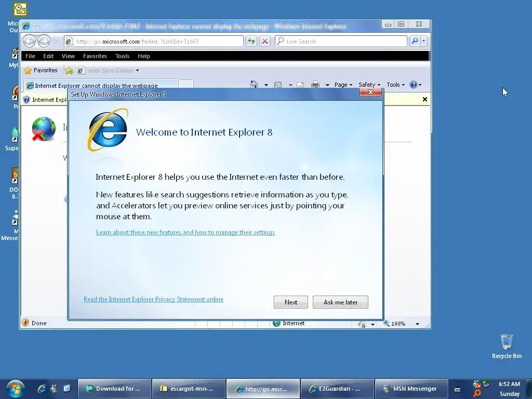Click the third Quick Launch icon

[67, 389]
